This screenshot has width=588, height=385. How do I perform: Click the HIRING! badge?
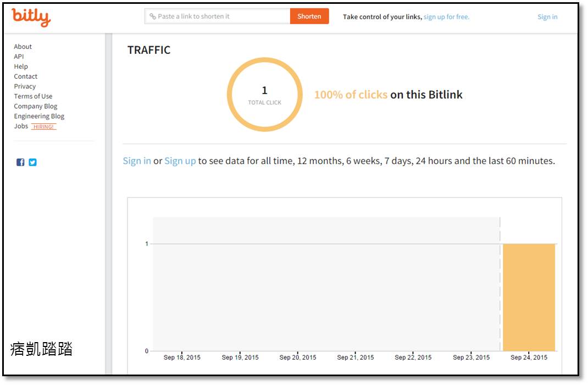click(x=43, y=127)
